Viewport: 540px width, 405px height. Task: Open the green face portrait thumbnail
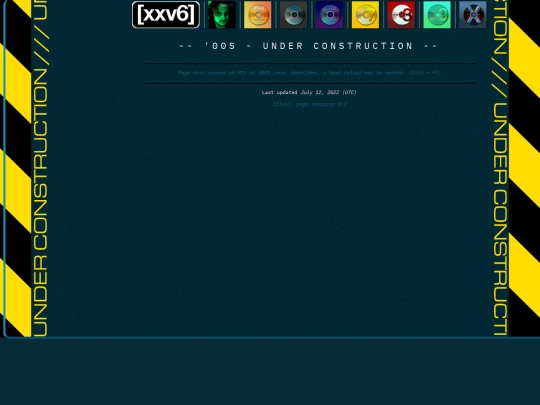pos(222,14)
